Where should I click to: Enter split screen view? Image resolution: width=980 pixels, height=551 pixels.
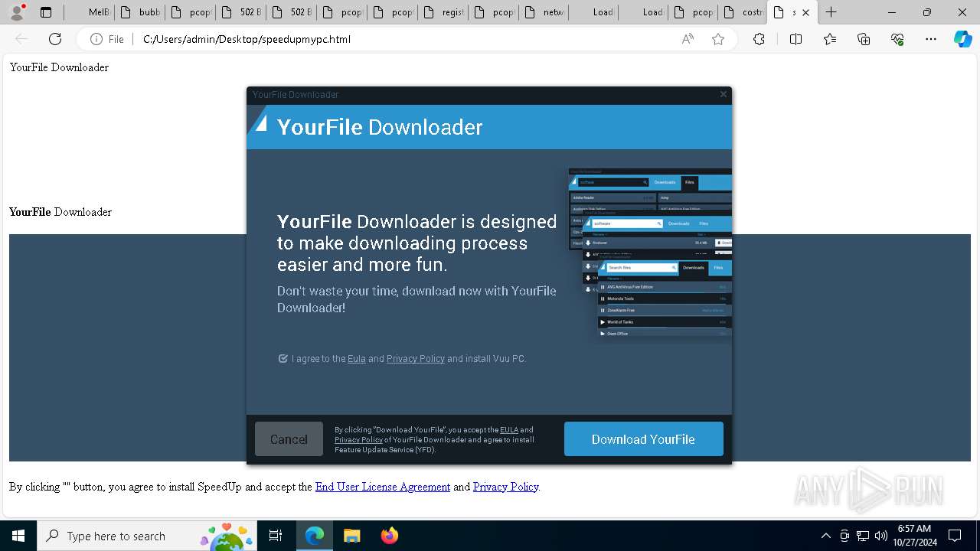click(x=795, y=39)
